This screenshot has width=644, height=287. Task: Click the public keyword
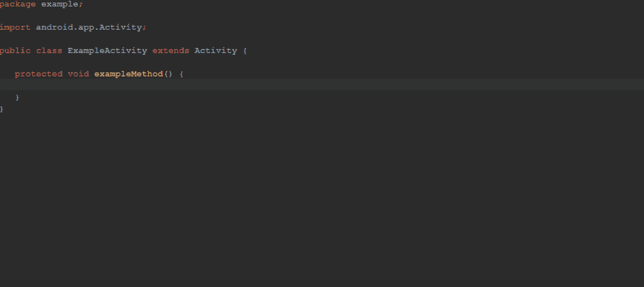pyautogui.click(x=15, y=50)
